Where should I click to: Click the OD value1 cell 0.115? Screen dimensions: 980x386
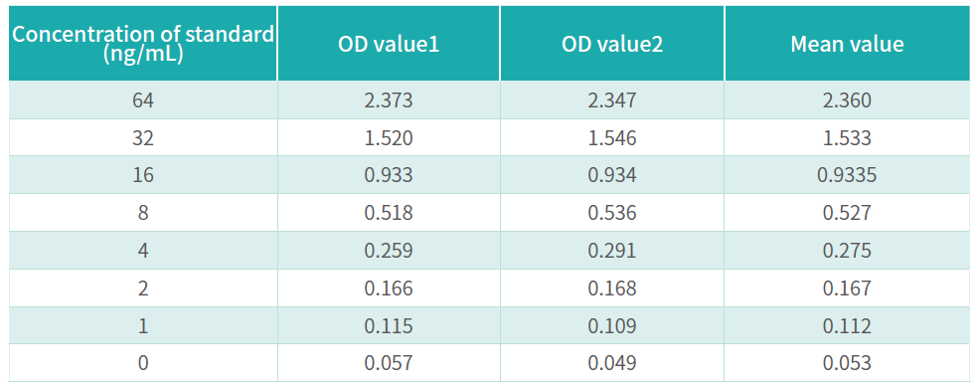pos(389,325)
